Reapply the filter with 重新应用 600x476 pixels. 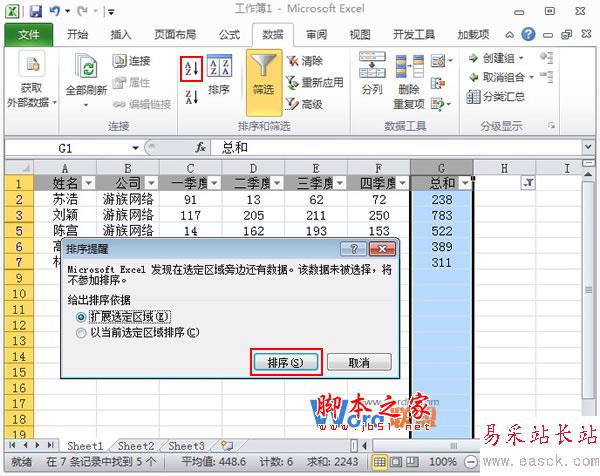click(x=315, y=82)
